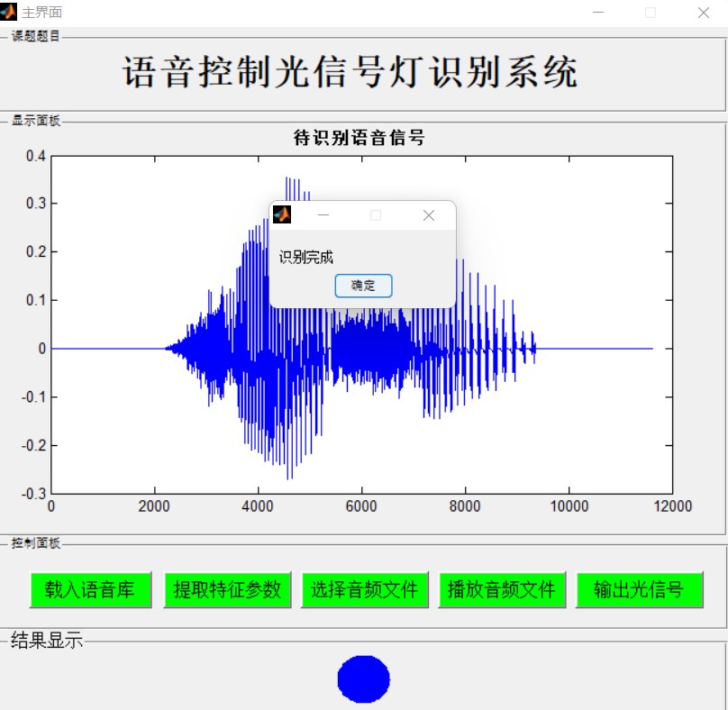The height and width of the screenshot is (710, 728).
Task: Click the MATLAB icon in main window title bar
Action: tap(8, 12)
